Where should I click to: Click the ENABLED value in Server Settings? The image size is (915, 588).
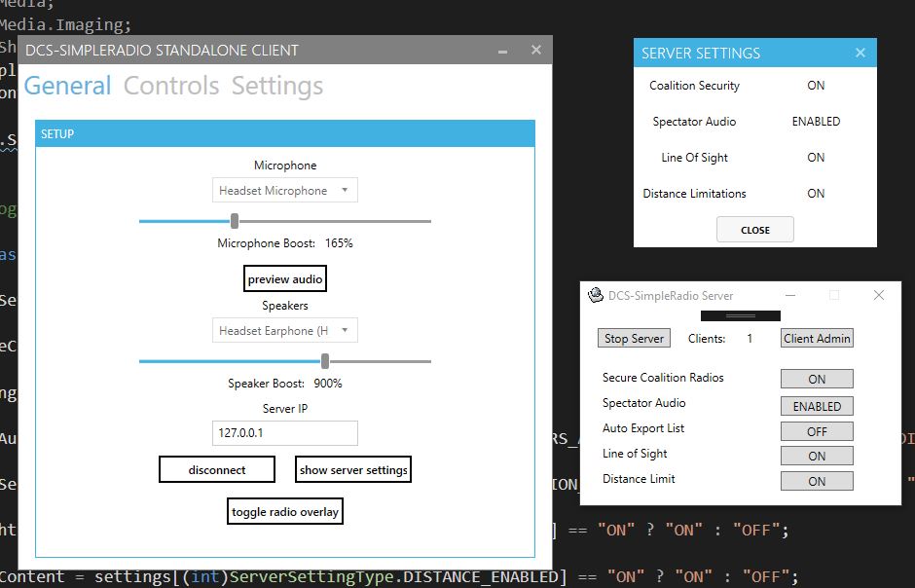tap(816, 122)
